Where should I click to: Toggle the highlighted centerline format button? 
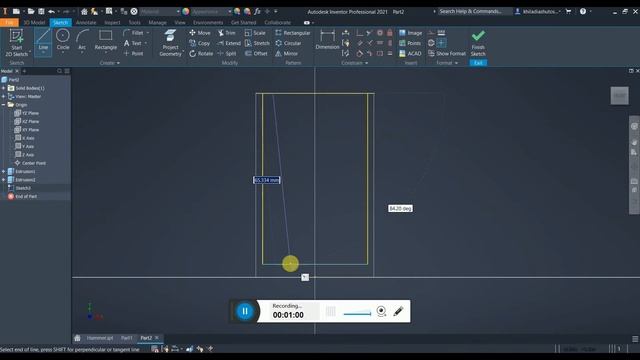point(441,43)
